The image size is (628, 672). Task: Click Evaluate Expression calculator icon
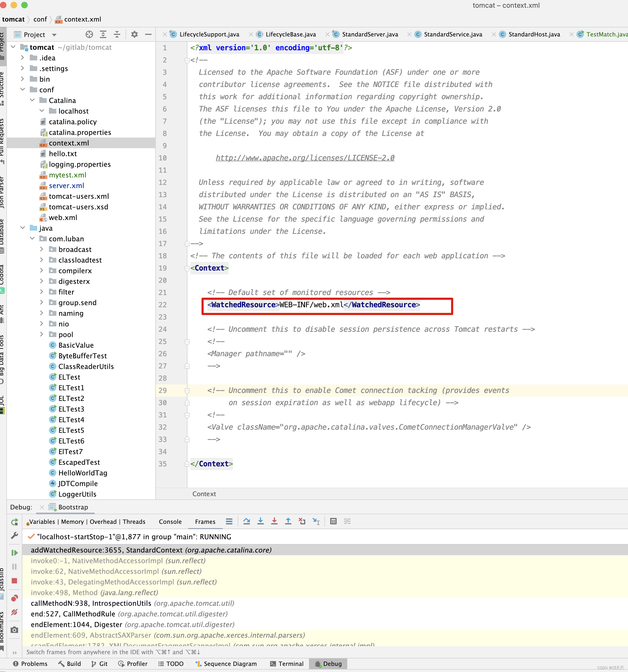pyautogui.click(x=333, y=521)
